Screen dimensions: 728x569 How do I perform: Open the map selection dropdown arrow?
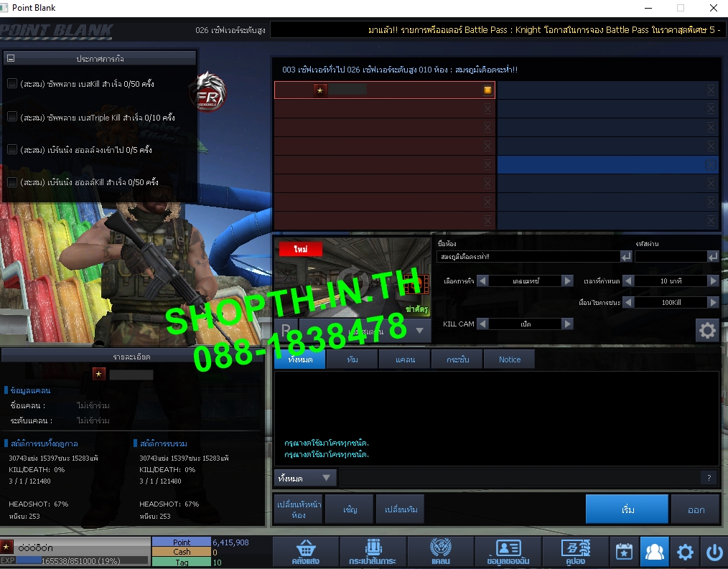(x=419, y=331)
